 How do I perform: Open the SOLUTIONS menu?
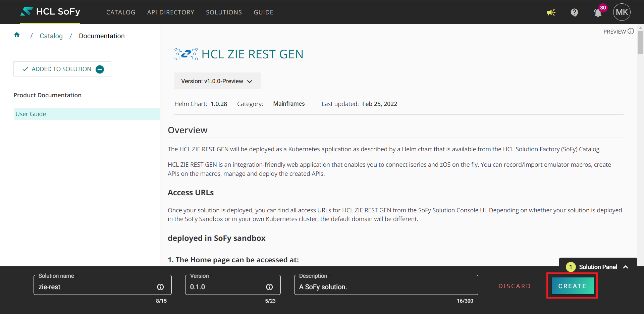click(x=224, y=12)
